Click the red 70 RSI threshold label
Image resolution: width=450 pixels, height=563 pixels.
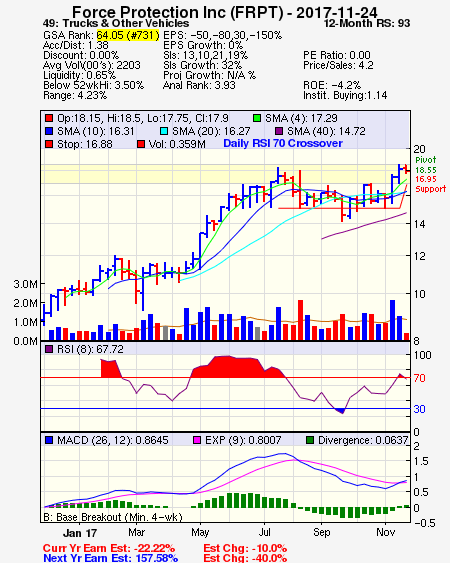point(419,378)
